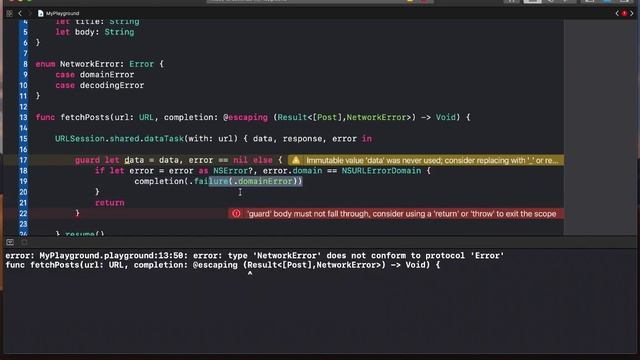Click 'response' closure parameter on line 15
The height and width of the screenshot is (360, 640).
coord(302,139)
